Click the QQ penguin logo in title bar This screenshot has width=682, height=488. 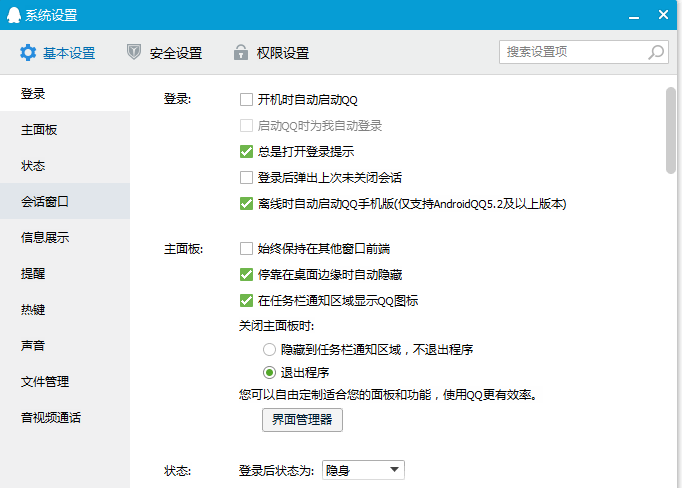(14, 15)
